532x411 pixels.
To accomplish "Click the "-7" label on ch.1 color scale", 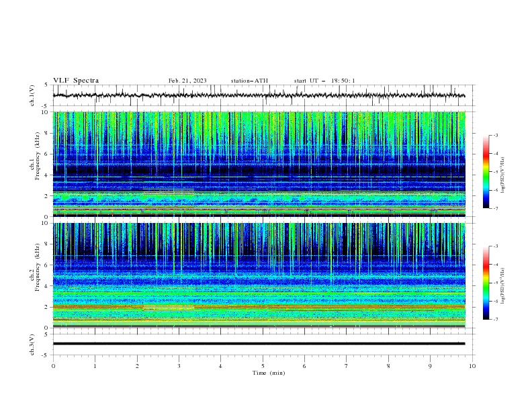I will pos(495,208).
